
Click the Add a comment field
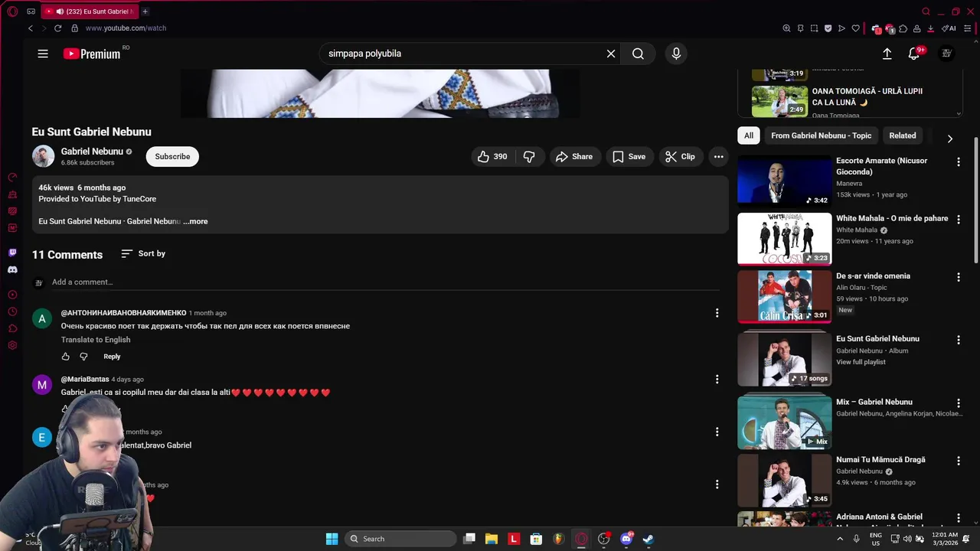point(385,282)
